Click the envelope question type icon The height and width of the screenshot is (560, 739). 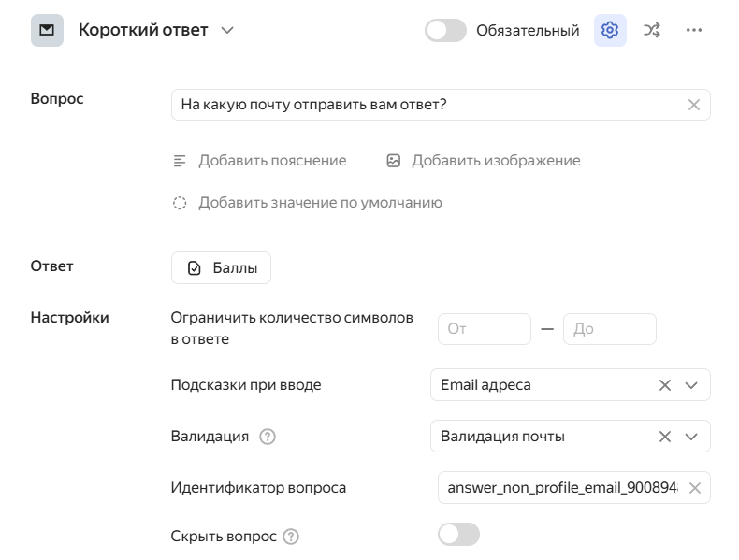click(47, 30)
